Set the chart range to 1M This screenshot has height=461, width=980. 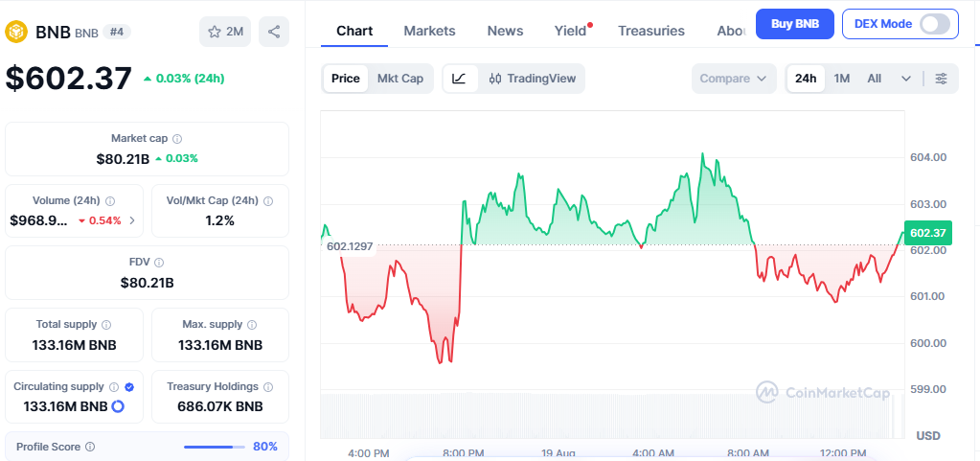click(842, 79)
